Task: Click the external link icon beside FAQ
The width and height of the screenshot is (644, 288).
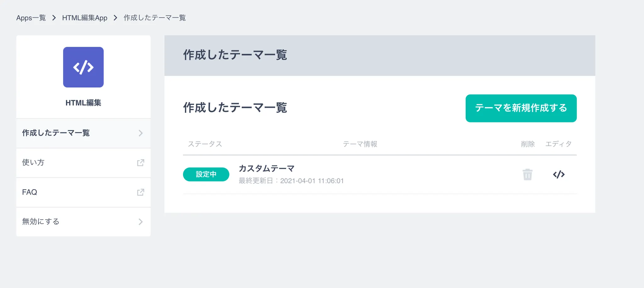Action: coord(141,192)
